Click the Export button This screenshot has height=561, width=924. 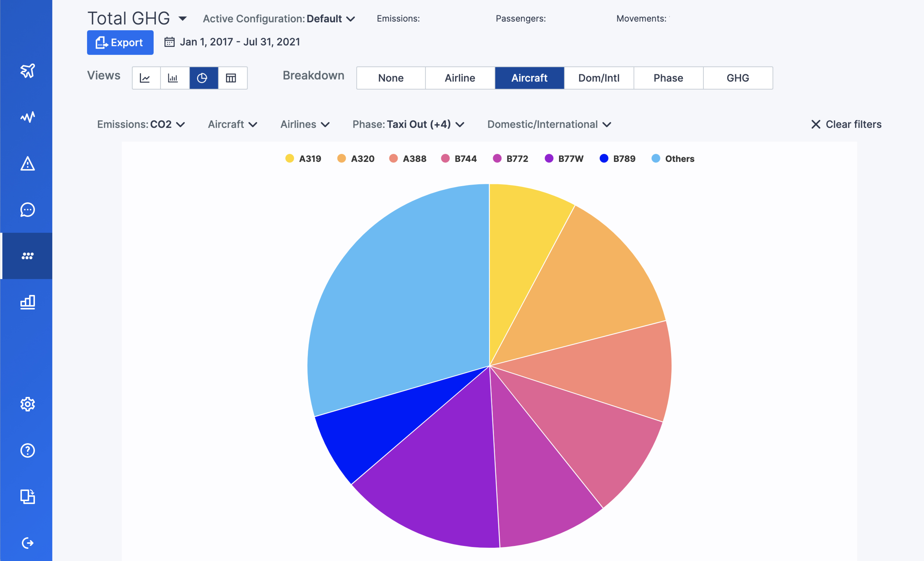120,42
